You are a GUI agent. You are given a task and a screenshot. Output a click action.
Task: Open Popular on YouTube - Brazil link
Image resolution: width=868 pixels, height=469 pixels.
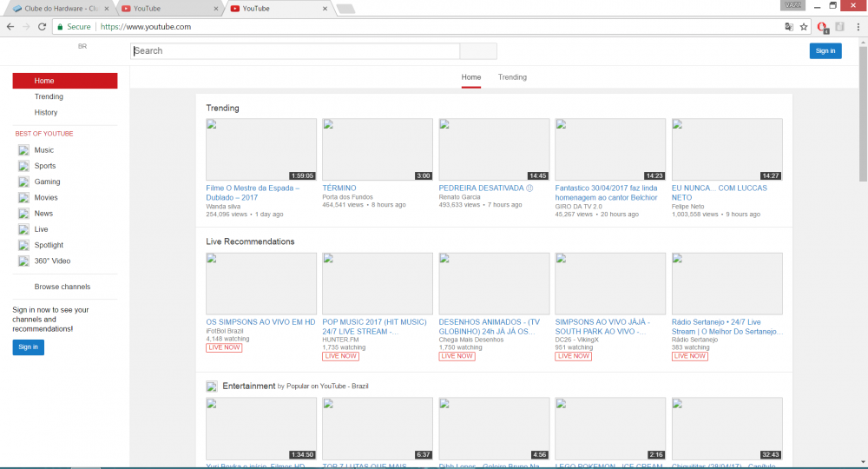click(327, 386)
